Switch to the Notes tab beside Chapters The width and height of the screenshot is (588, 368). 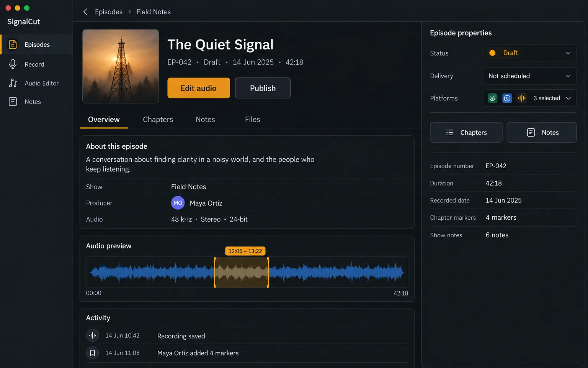click(205, 120)
